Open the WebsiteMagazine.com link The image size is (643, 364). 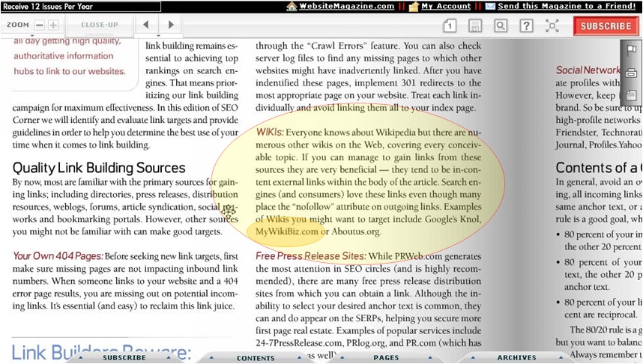346,6
